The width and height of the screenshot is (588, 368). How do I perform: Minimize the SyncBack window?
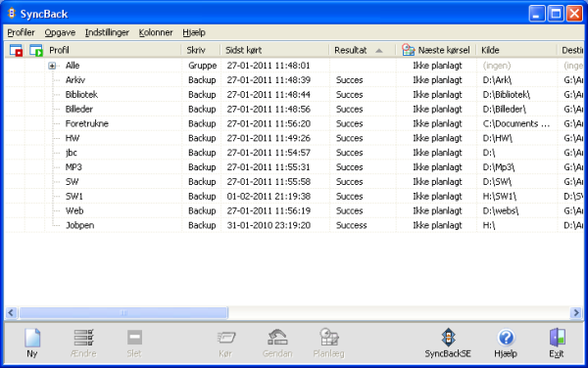click(x=537, y=14)
